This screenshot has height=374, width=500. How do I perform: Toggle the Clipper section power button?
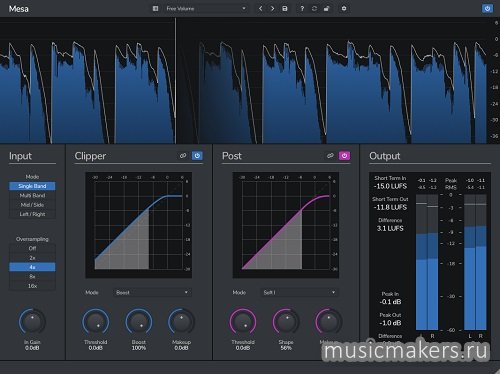point(197,156)
